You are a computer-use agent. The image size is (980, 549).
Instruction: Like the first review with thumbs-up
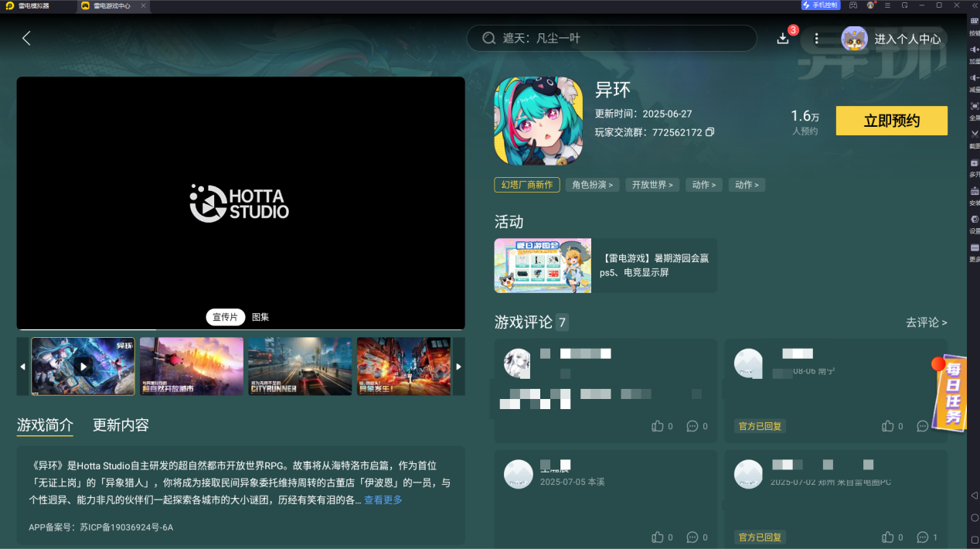pos(658,426)
